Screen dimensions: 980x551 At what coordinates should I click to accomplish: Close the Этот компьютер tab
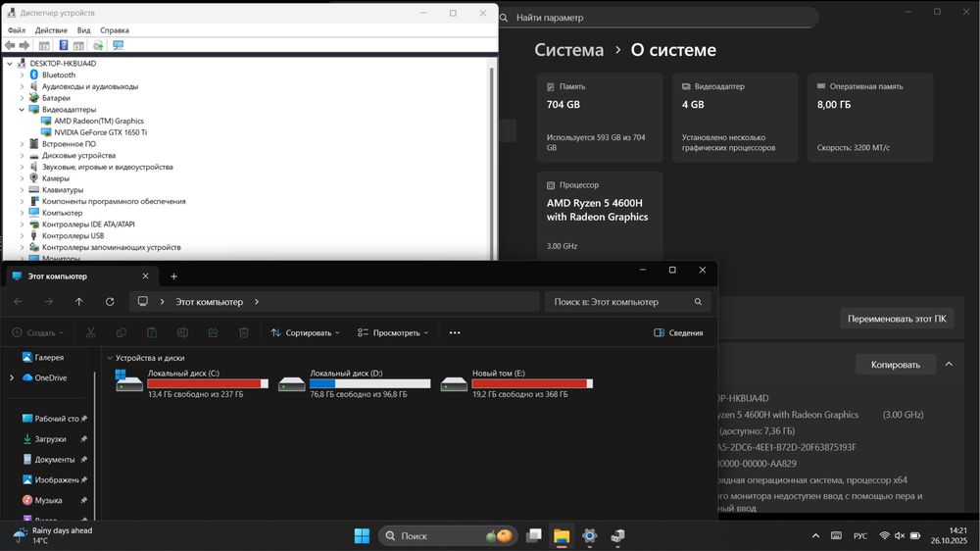click(x=146, y=275)
